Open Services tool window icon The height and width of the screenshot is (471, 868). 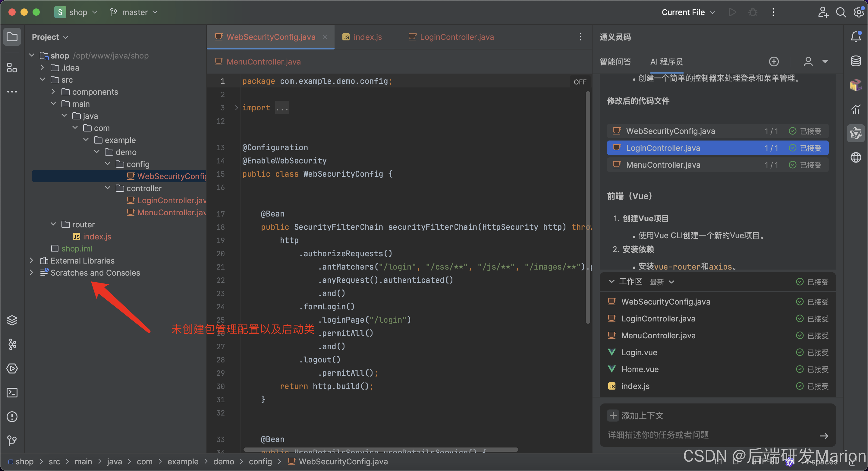click(x=12, y=368)
